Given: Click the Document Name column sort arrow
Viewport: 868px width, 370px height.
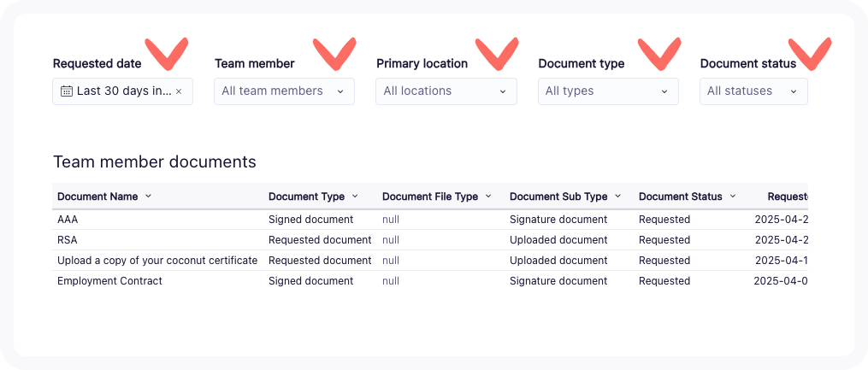Looking at the screenshot, I should point(148,197).
